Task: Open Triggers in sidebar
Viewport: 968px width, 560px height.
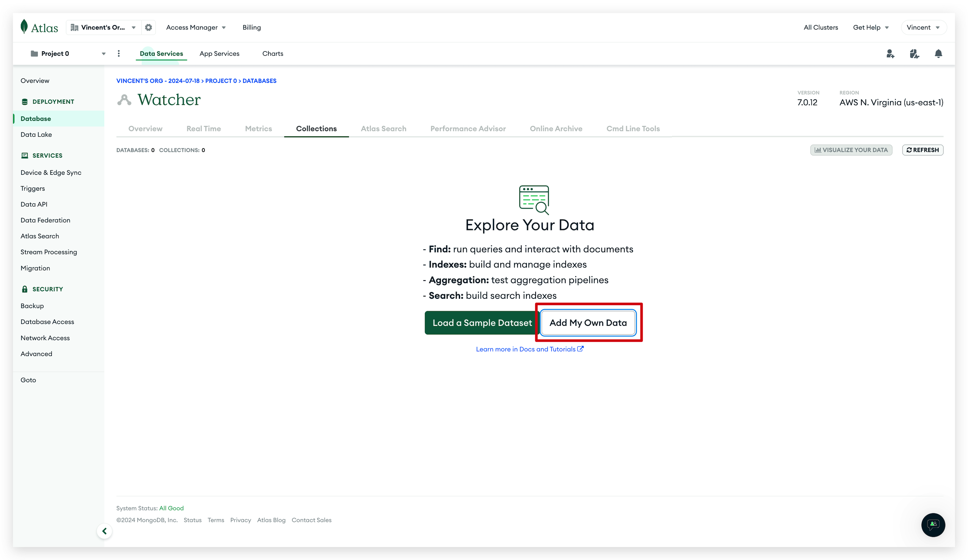Action: 33,188
